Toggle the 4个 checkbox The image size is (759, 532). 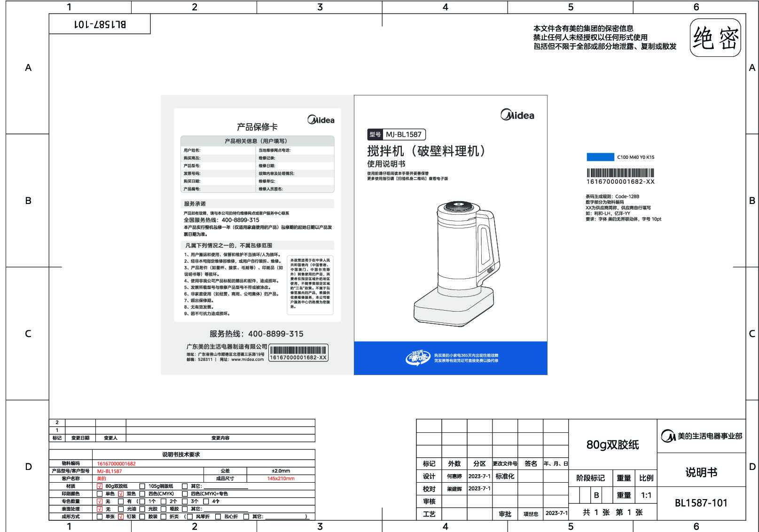(x=206, y=501)
